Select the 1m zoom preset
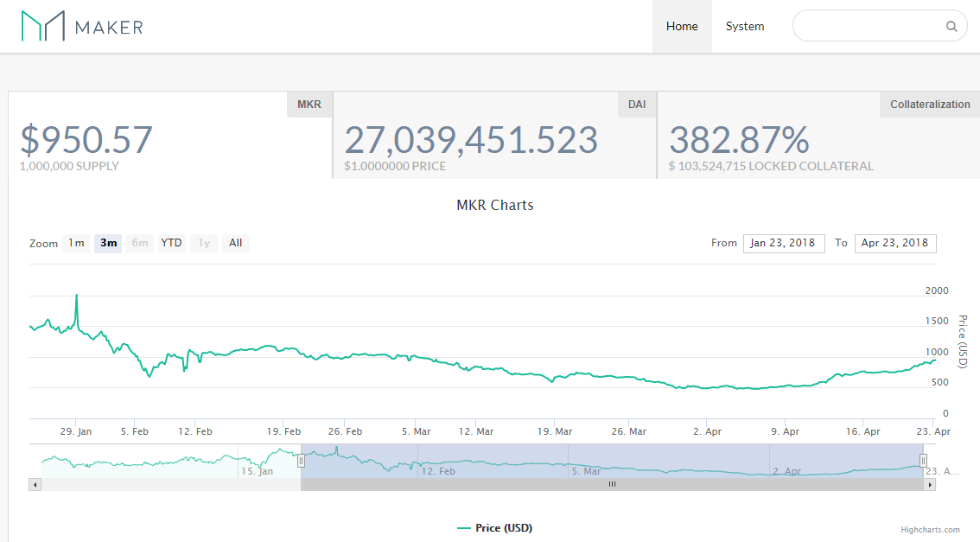The height and width of the screenshot is (542, 980). 76,243
